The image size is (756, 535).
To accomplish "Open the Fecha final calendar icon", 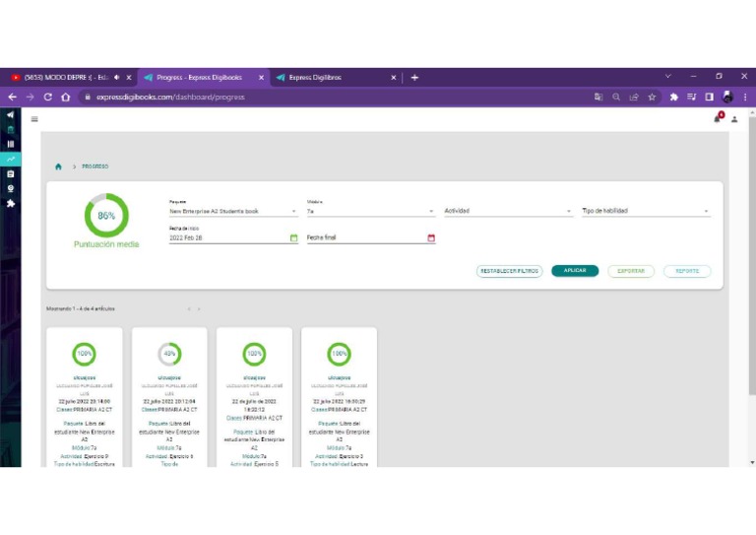I will coord(431,237).
